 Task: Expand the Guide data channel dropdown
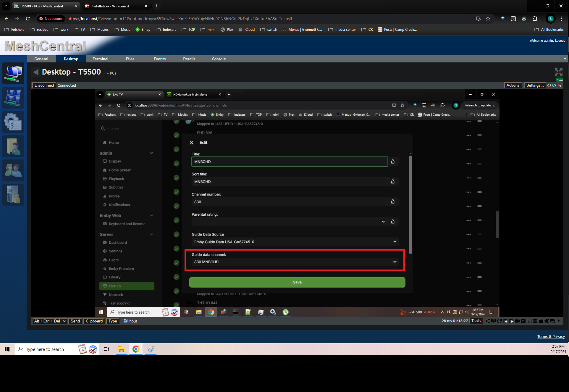pos(295,262)
